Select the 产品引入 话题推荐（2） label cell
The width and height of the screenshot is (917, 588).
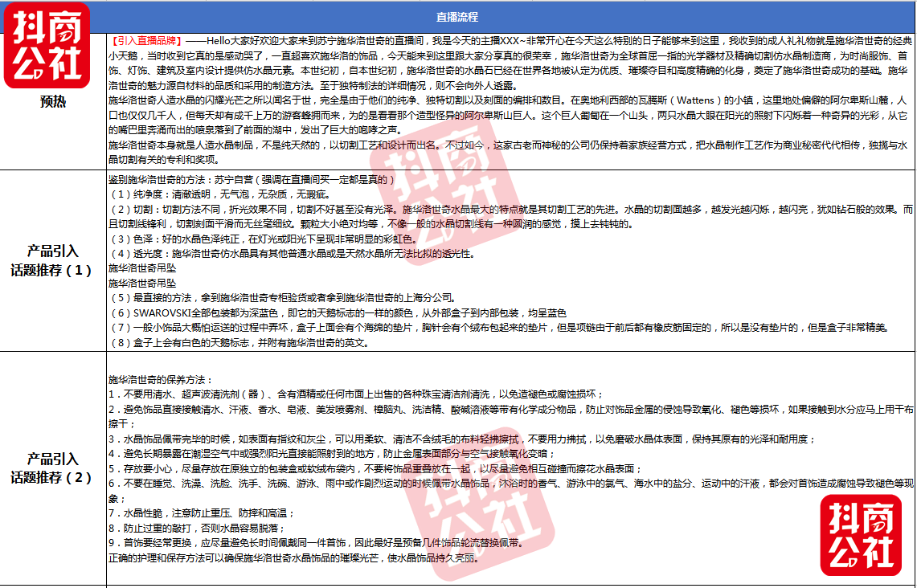tap(53, 468)
